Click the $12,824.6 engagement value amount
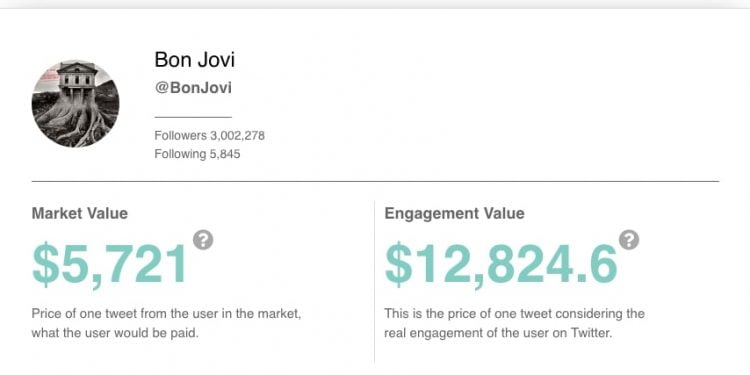750x375 pixels. pos(501,265)
